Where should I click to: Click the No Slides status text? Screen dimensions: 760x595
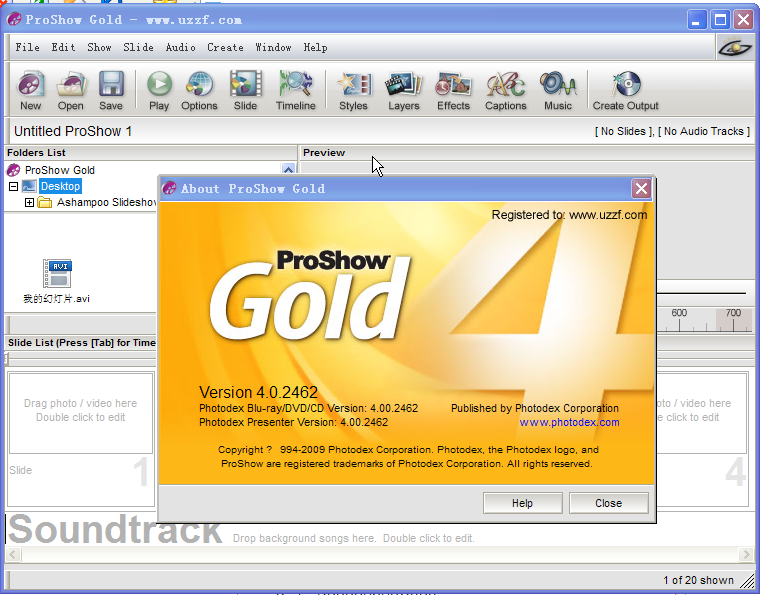[x=624, y=131]
